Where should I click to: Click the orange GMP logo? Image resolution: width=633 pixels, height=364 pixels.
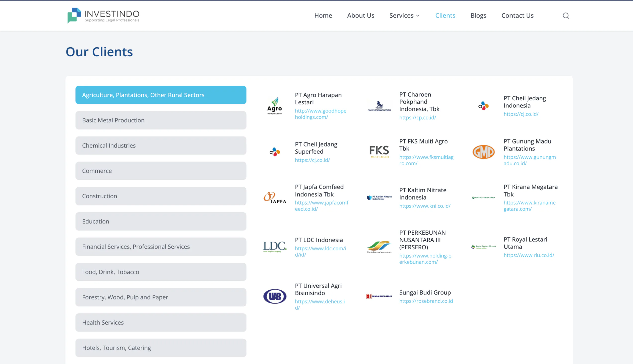[483, 152]
